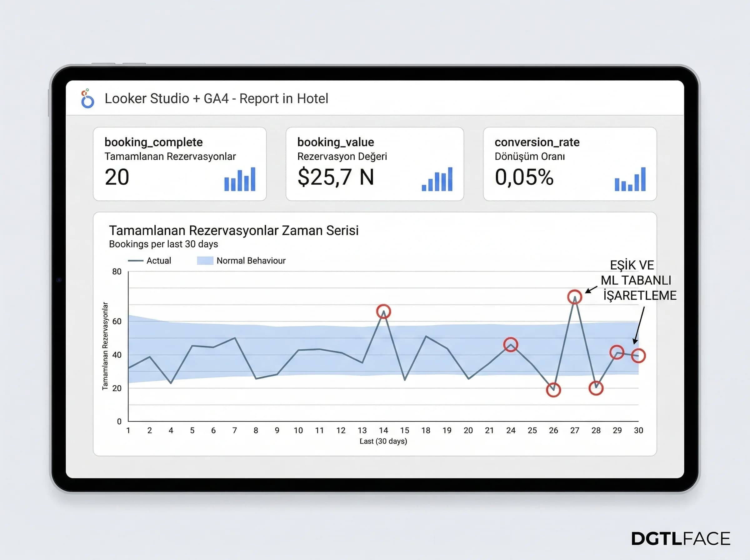Click the report title Looker Studio + GA4
This screenshot has height=560, width=750.
click(216, 99)
